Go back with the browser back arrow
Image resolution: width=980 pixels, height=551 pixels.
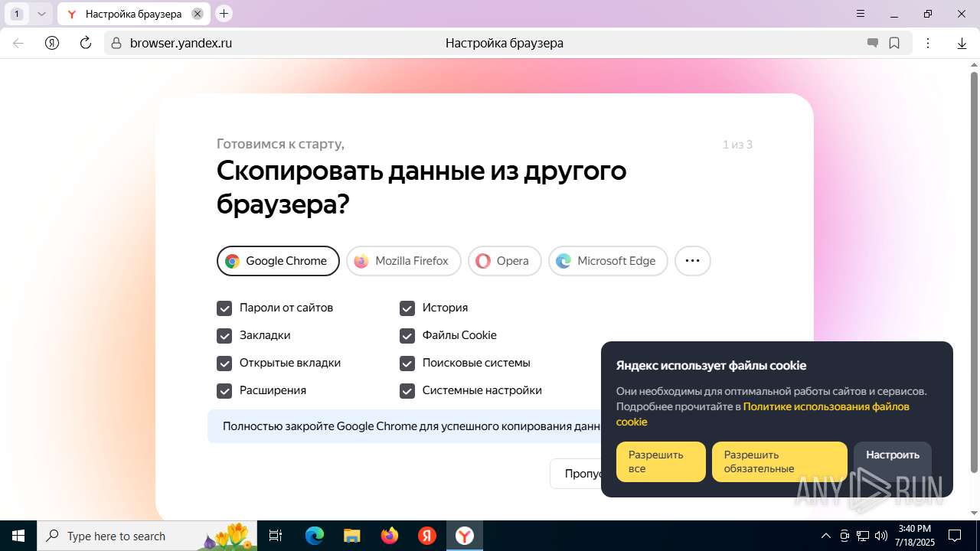click(18, 43)
